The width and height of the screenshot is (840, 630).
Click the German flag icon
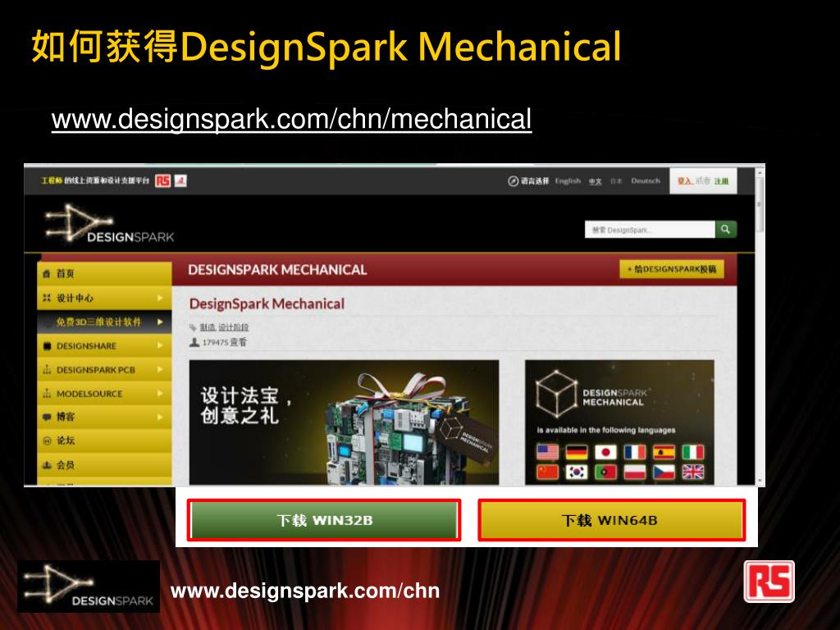click(577, 453)
